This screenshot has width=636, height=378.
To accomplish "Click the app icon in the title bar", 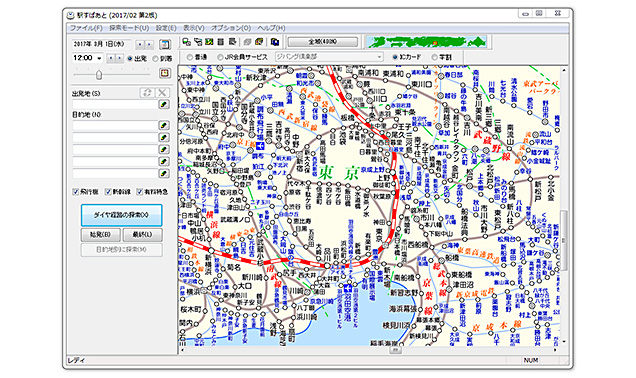I will [71, 15].
